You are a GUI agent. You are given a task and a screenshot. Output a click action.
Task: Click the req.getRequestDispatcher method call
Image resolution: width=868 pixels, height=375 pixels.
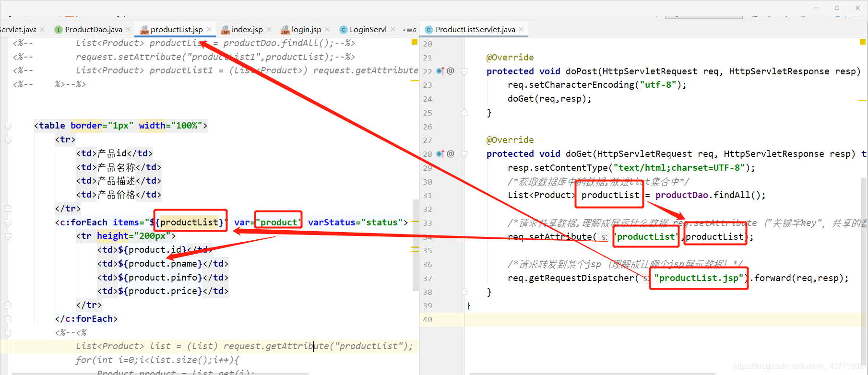coord(571,278)
